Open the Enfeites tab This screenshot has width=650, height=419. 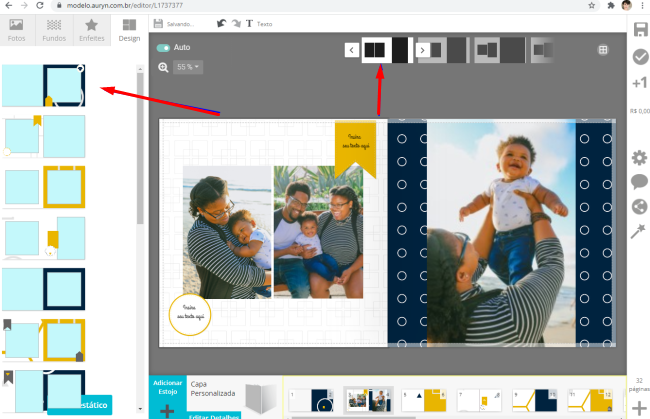coord(92,30)
